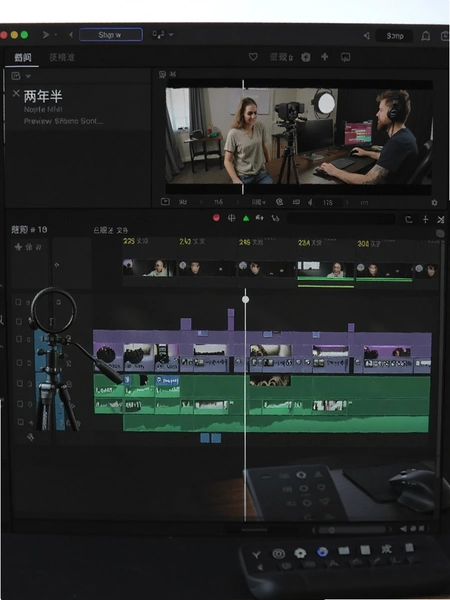Close the 两年半 panel with the X
The image size is (450, 600).
click(x=16, y=93)
